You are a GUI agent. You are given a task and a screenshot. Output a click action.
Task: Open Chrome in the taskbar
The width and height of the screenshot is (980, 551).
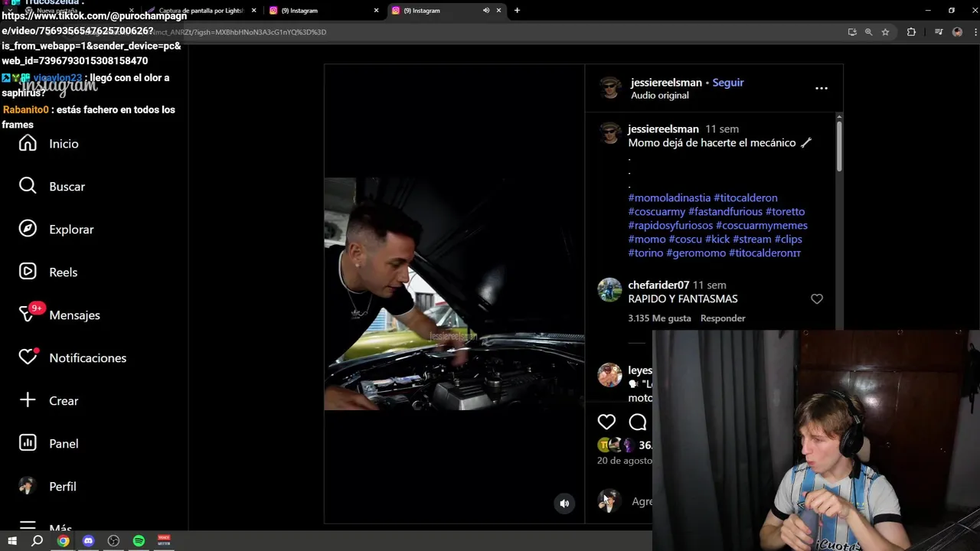[63, 541]
